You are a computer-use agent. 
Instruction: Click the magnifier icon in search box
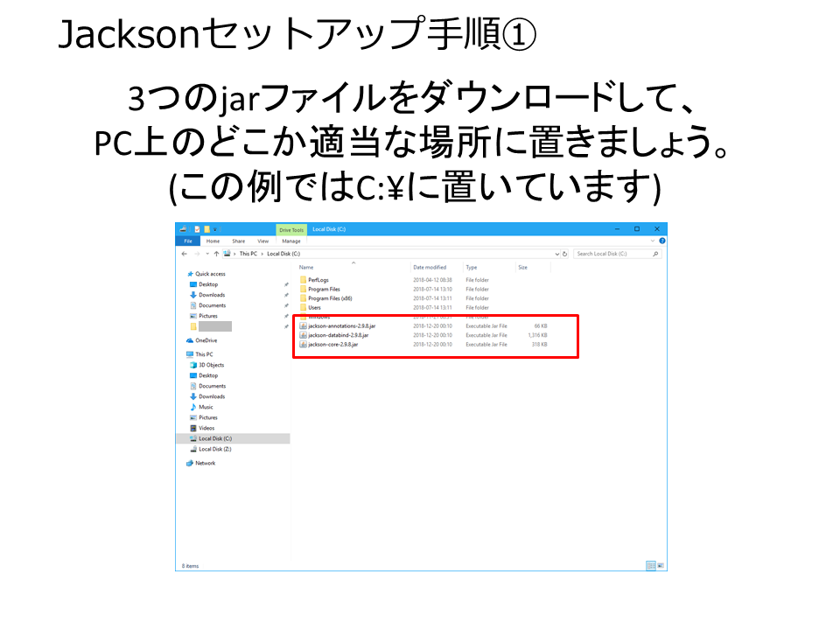point(655,254)
